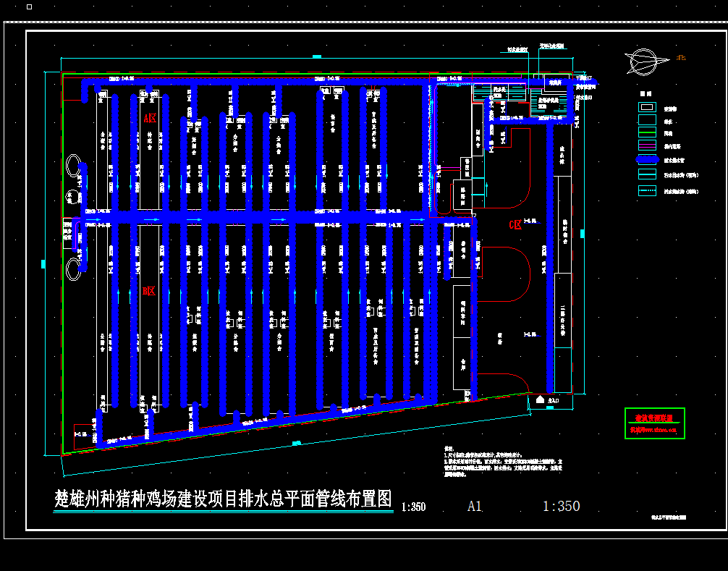Click the small sheet name at bottom right
Viewport: 728px width, 571px height.
coord(669,517)
